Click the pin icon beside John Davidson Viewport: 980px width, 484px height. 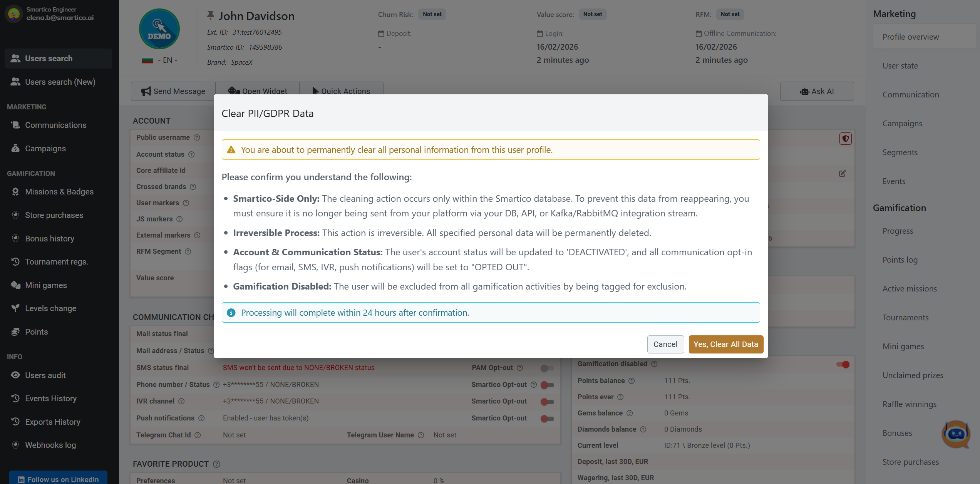click(x=210, y=15)
